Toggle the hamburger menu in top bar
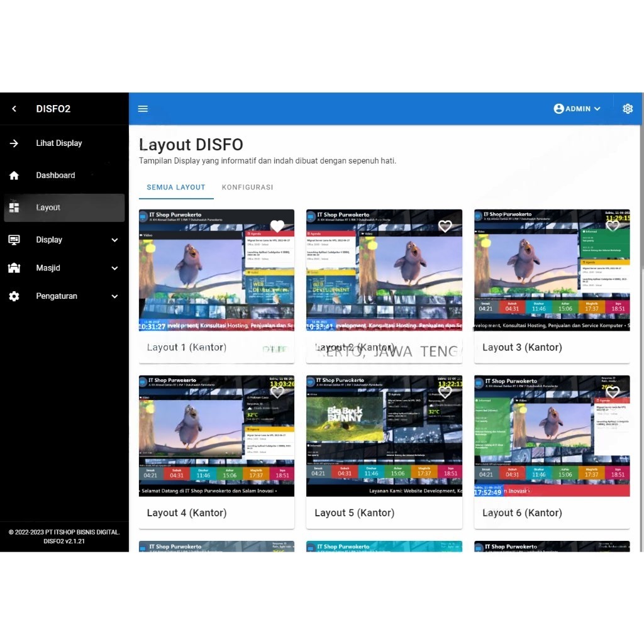This screenshot has width=644, height=644. coord(143,109)
